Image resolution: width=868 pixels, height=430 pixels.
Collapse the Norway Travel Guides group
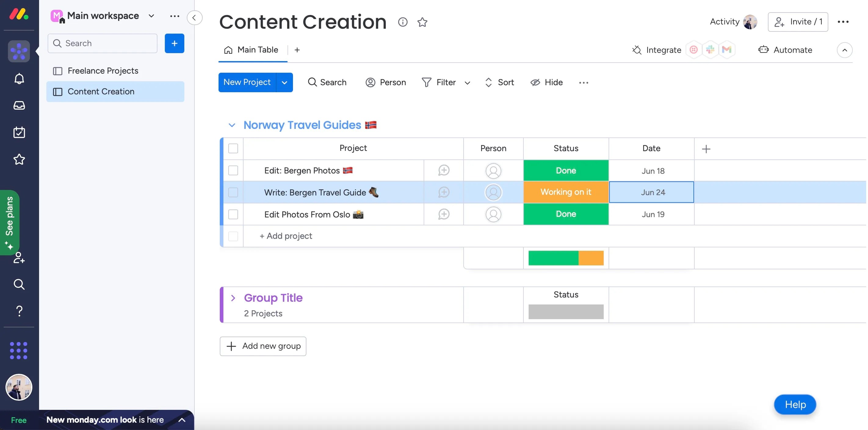click(231, 125)
